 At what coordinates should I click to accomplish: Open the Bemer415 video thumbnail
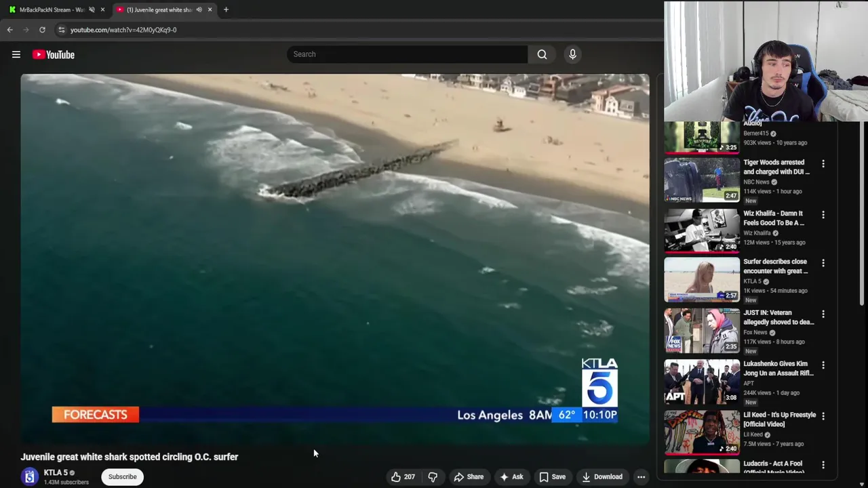tap(702, 138)
